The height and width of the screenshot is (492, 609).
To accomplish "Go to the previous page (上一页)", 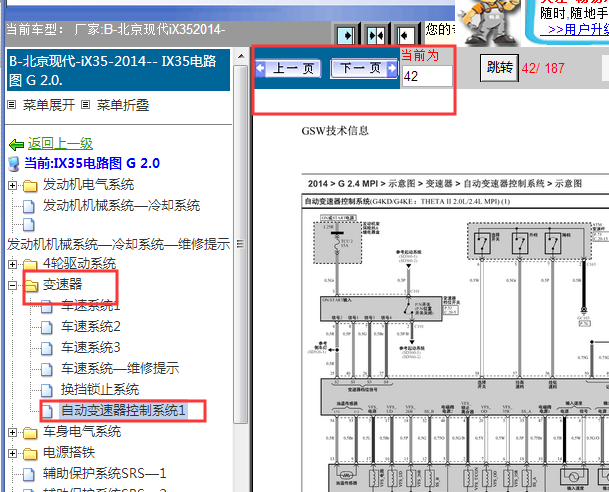I will [288, 69].
